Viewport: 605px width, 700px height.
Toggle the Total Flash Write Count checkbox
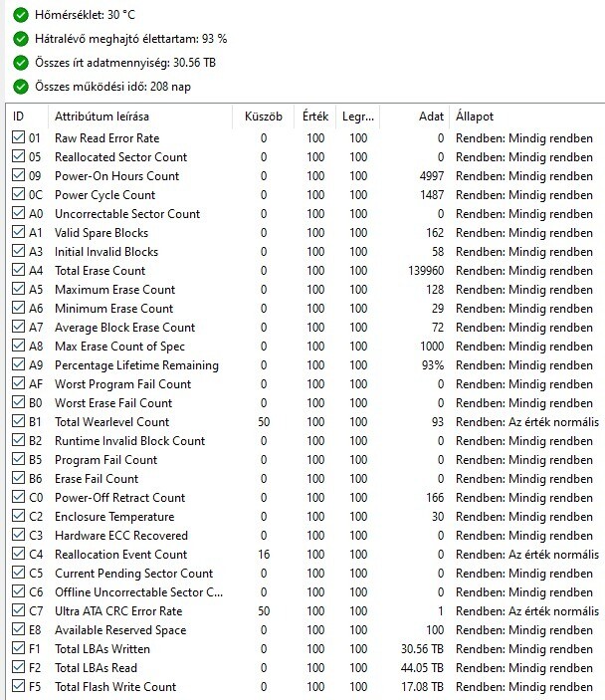click(x=18, y=686)
